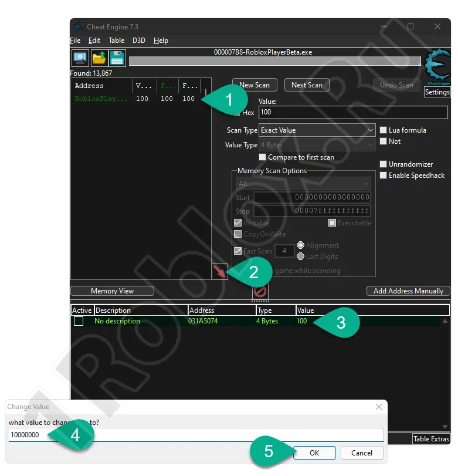The height and width of the screenshot is (476, 458).
Task: Open the Value Type dropdown
Action: click(x=317, y=145)
